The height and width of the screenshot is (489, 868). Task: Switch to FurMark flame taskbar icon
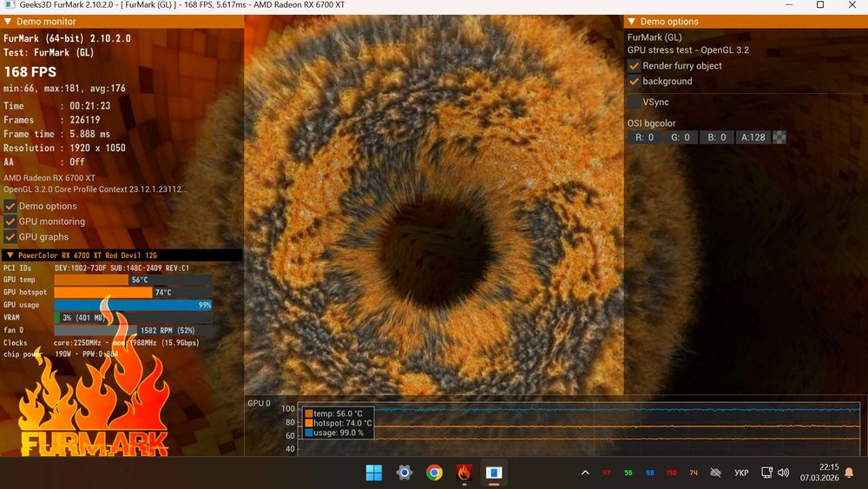[464, 472]
